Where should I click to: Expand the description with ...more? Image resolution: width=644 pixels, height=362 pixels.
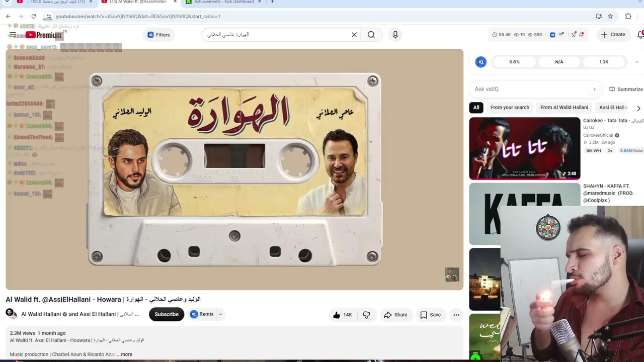tap(125, 354)
